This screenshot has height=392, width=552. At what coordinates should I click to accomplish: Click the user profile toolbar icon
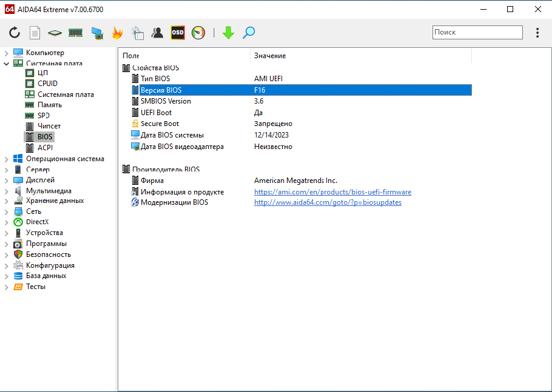tap(157, 33)
